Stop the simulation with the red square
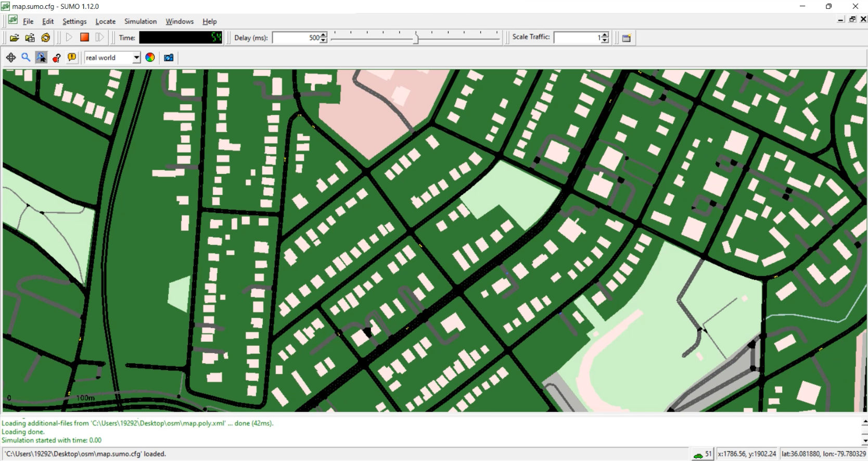Screen dimensions: 868x461 (84, 38)
